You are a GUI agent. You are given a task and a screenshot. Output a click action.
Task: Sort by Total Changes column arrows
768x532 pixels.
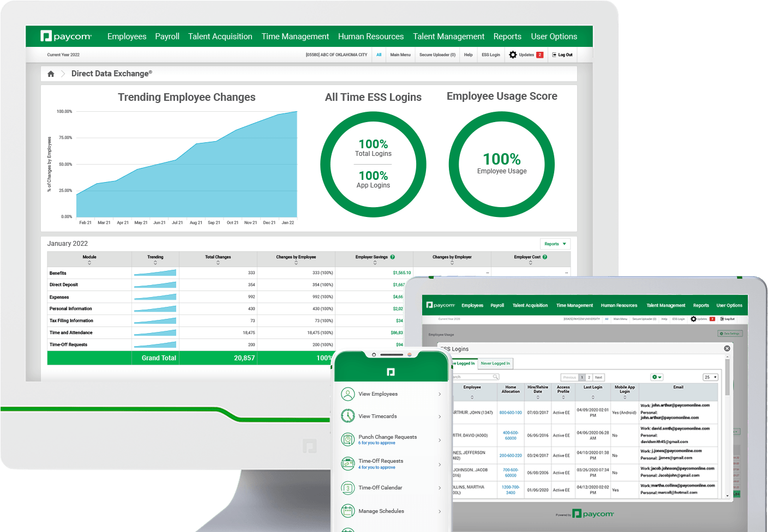pyautogui.click(x=218, y=263)
